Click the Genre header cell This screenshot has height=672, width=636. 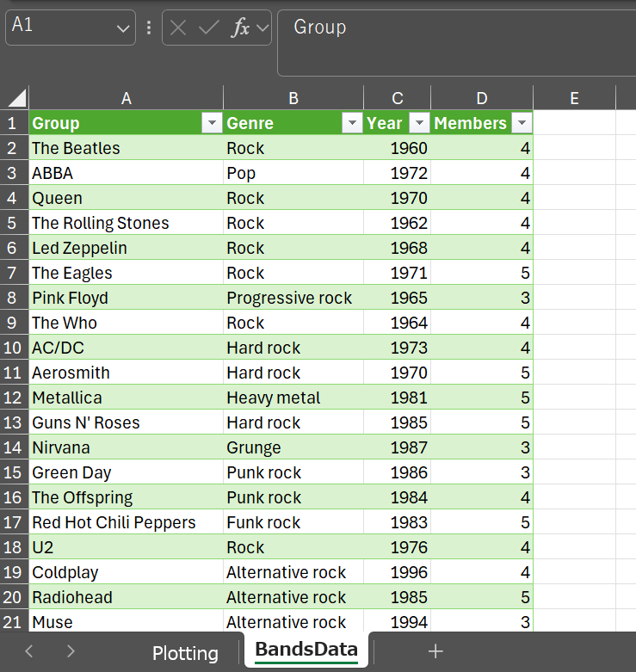pos(293,123)
